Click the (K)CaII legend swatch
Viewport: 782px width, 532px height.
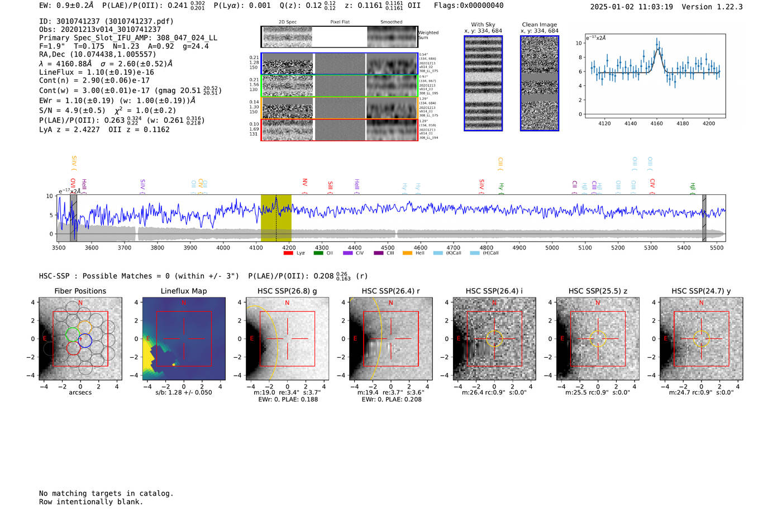pyautogui.click(x=438, y=253)
